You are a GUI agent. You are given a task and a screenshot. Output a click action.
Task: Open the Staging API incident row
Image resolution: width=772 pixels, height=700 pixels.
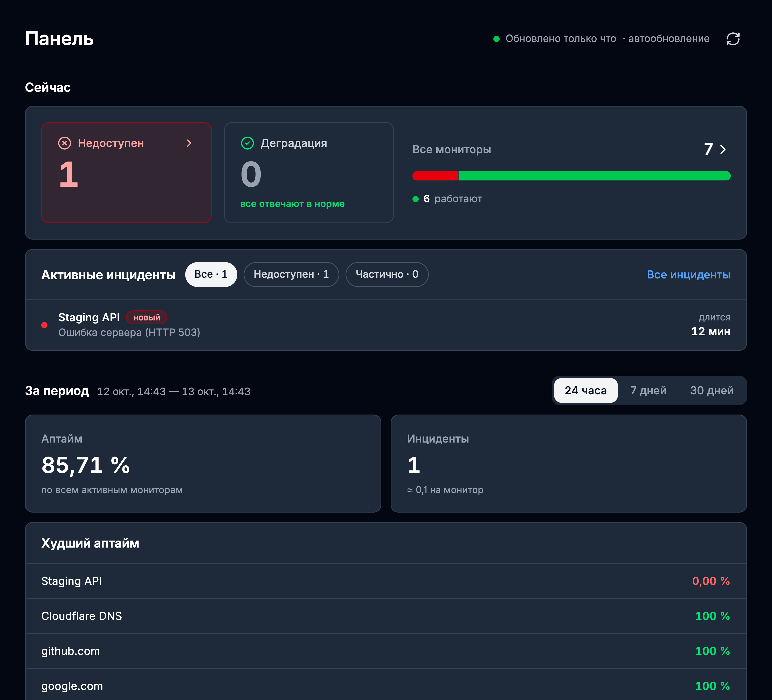(x=386, y=325)
